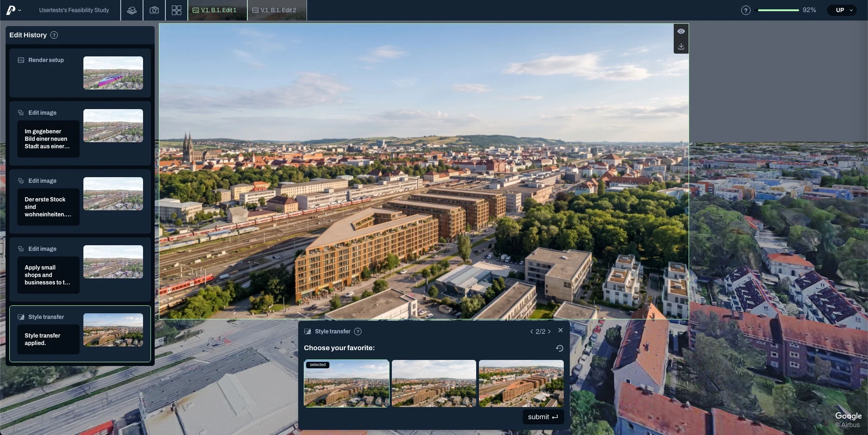Choose the third style transfer variant
This screenshot has height=435, width=868.
(x=521, y=383)
